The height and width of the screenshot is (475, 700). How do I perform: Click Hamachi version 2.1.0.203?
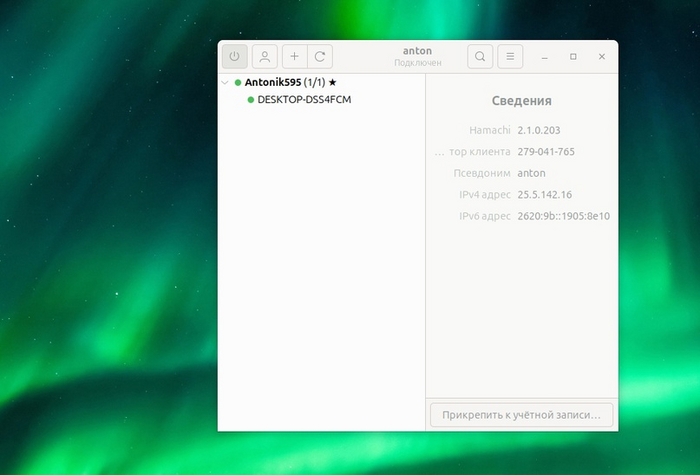(x=541, y=130)
